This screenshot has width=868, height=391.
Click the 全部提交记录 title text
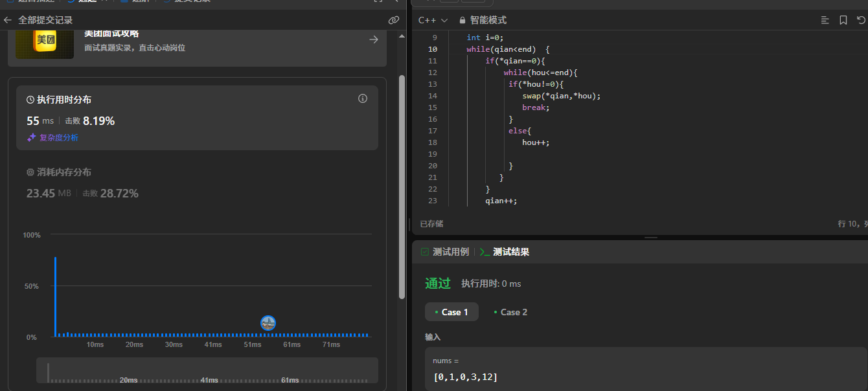click(45, 20)
